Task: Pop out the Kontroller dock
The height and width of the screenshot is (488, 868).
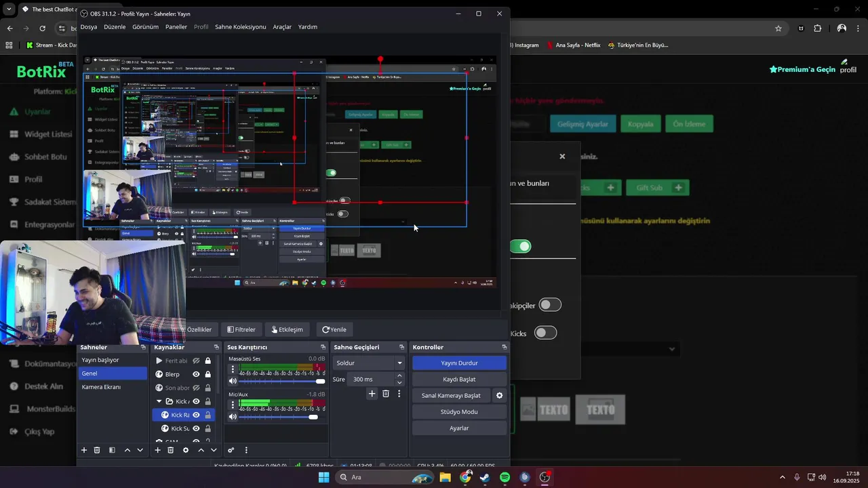Action: click(x=504, y=347)
